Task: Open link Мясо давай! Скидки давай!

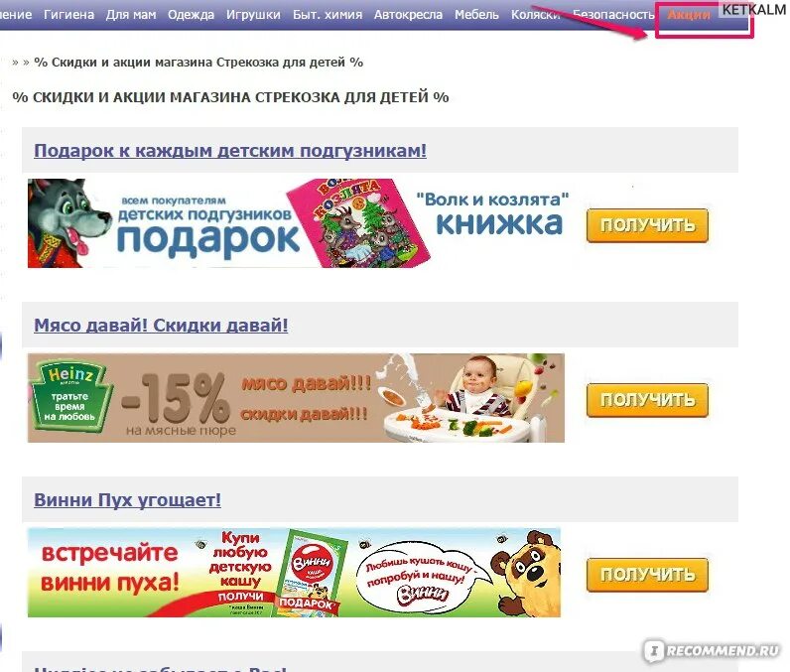Action: click(161, 326)
